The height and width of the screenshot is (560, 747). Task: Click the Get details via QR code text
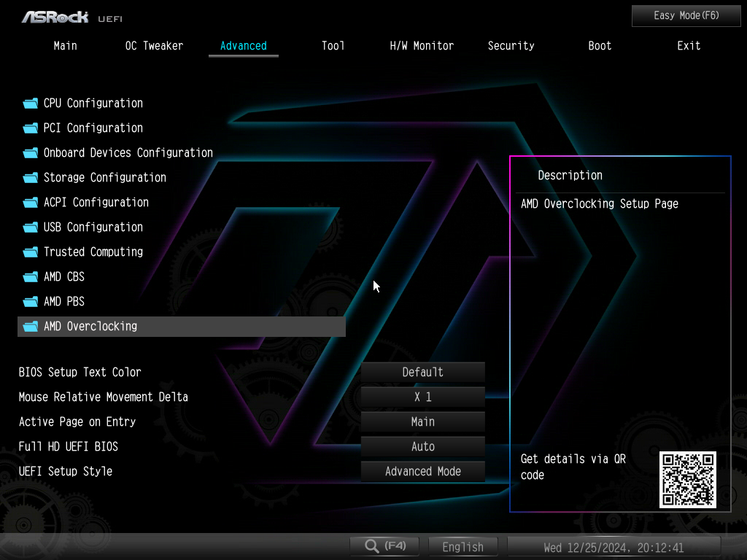tap(573, 467)
